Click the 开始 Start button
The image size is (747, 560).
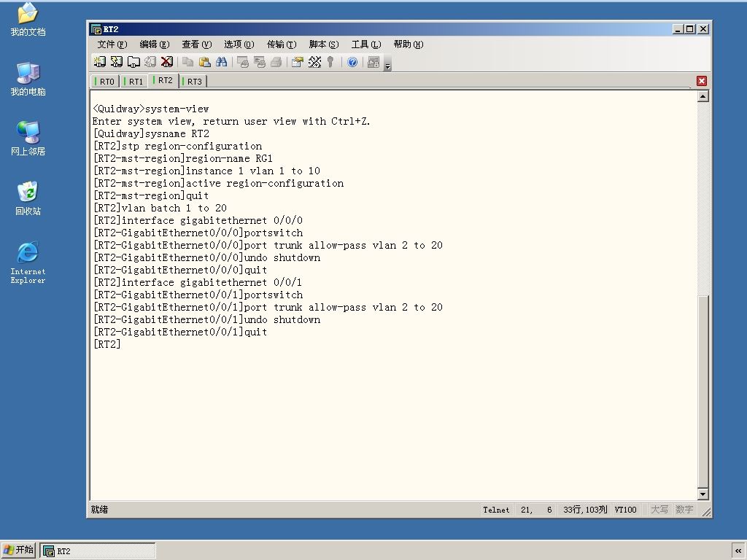click(18, 550)
